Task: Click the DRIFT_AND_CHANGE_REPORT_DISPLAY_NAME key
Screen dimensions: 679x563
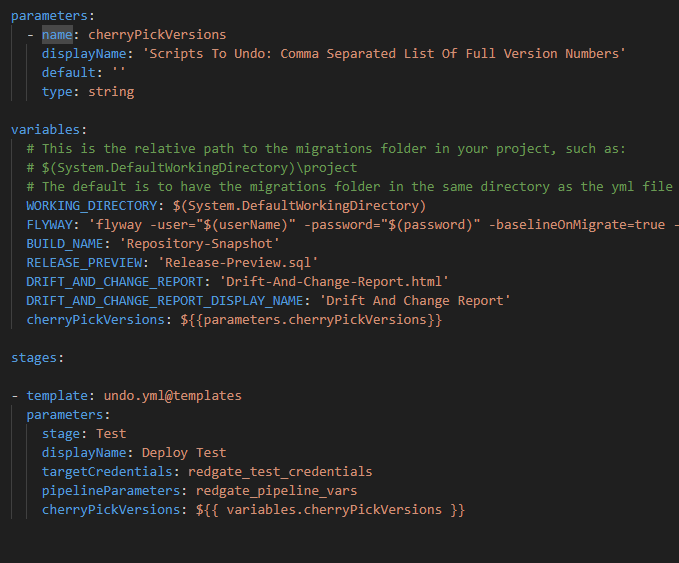Action: point(165,301)
